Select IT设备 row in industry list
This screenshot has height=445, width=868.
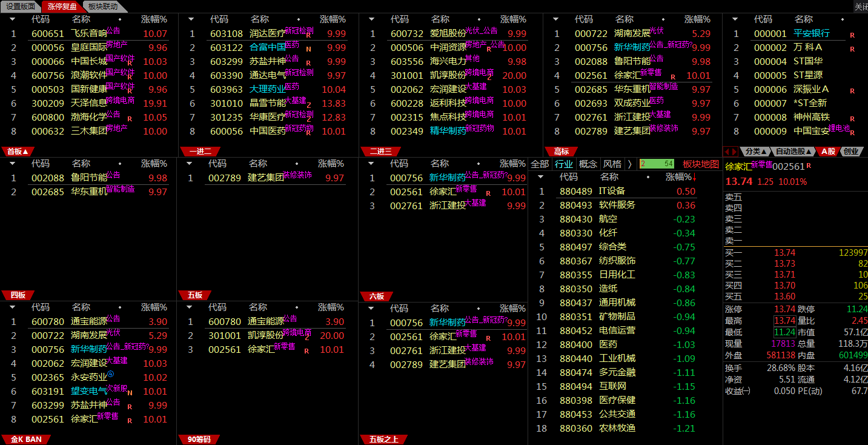(624, 191)
